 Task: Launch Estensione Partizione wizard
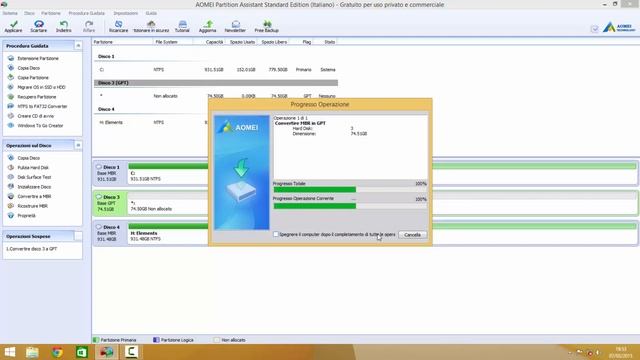[38, 58]
